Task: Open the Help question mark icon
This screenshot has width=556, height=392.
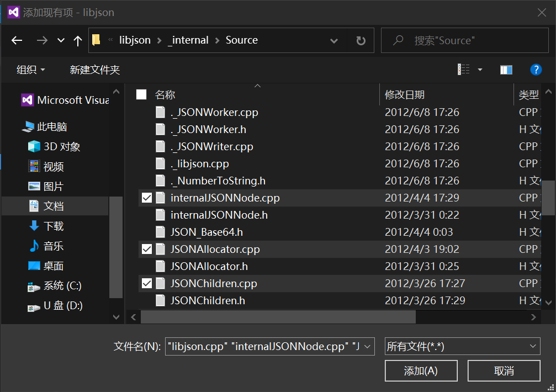Action: tap(536, 70)
